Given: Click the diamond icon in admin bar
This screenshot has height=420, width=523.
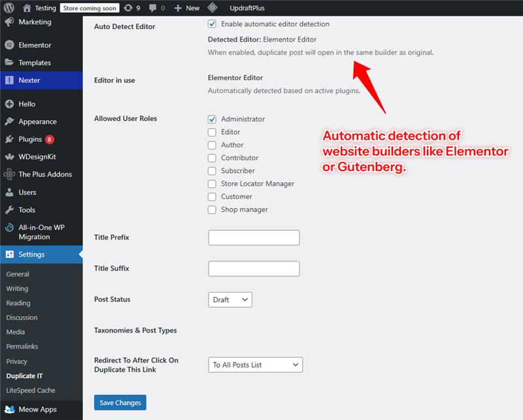Looking at the screenshot, I should (x=212, y=8).
